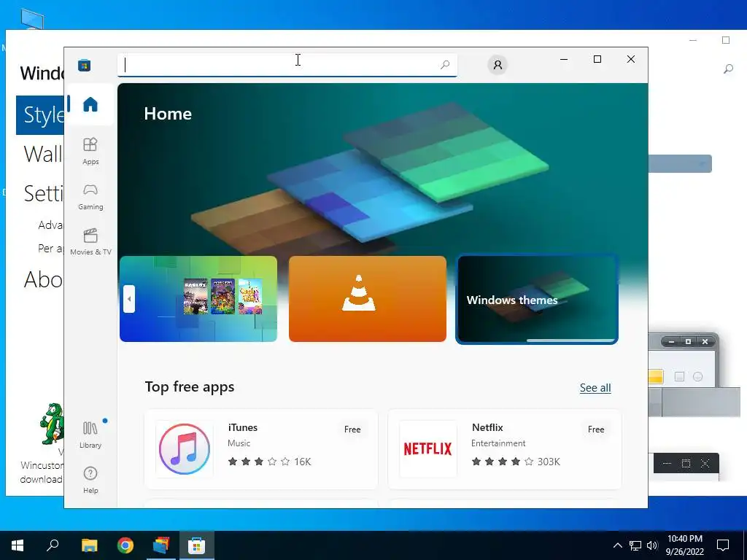The width and height of the screenshot is (747, 560).
Task: Click the Free button for iTunes
Action: pyautogui.click(x=352, y=429)
